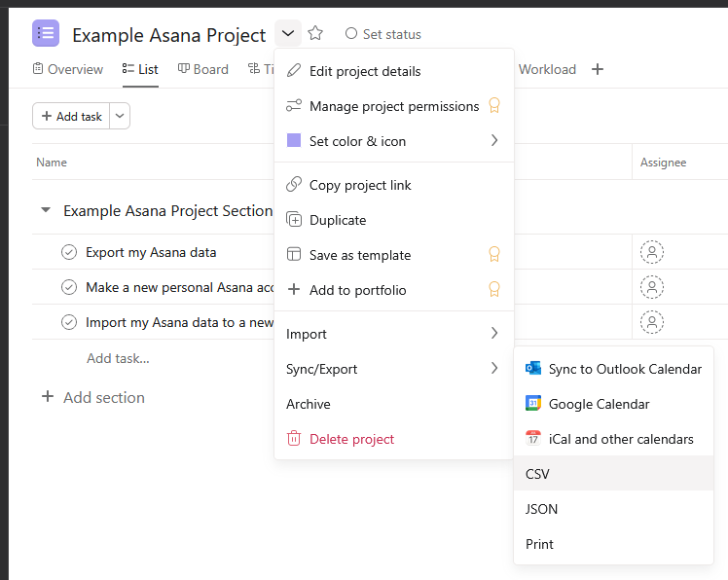This screenshot has height=580, width=728.
Task: Select Add to portfolio
Action: tap(394, 290)
